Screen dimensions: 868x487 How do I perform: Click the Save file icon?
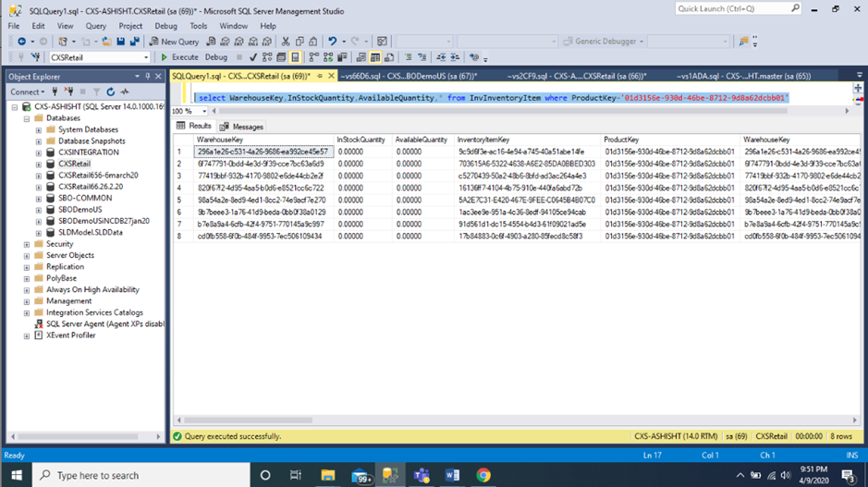121,42
